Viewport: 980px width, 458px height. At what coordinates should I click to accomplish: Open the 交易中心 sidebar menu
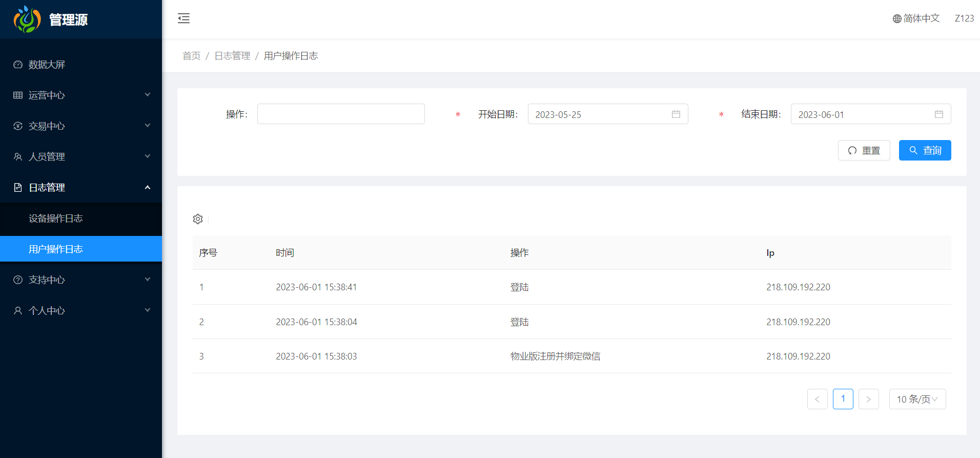coord(81,126)
